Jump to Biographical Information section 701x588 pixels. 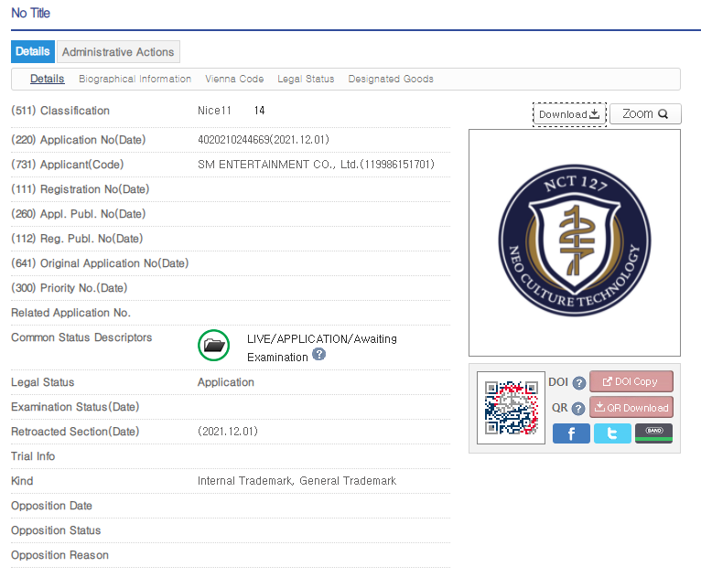coord(135,79)
